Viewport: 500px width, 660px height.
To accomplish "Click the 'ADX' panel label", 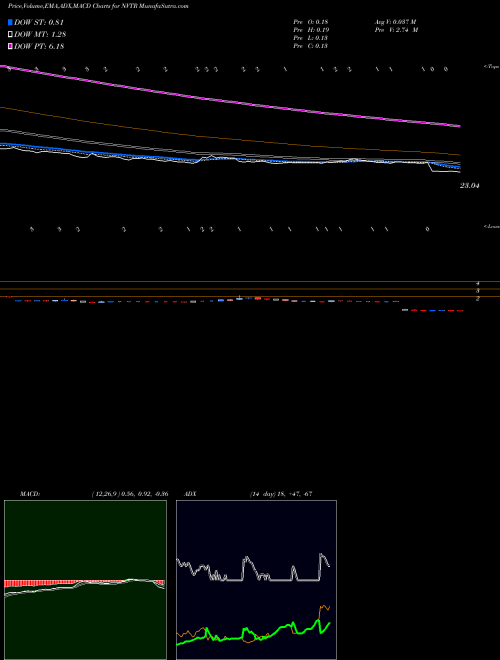I will point(190,494).
